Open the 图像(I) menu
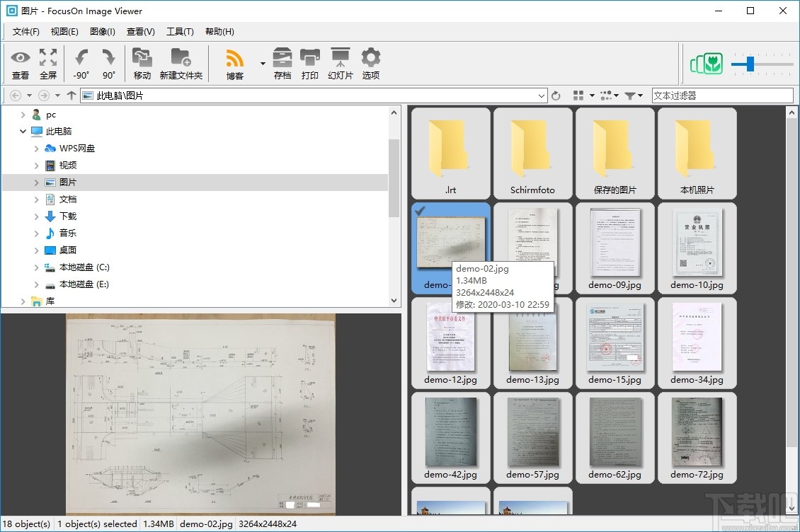 click(x=102, y=31)
